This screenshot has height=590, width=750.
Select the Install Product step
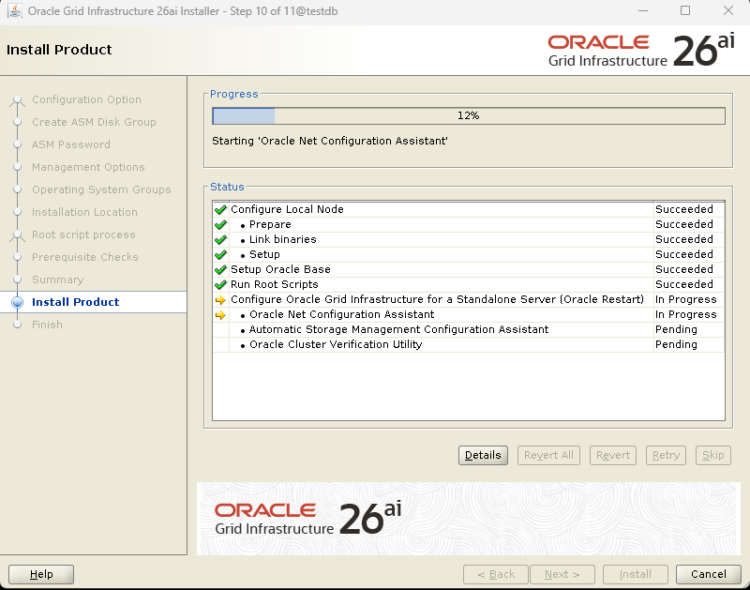tap(76, 302)
